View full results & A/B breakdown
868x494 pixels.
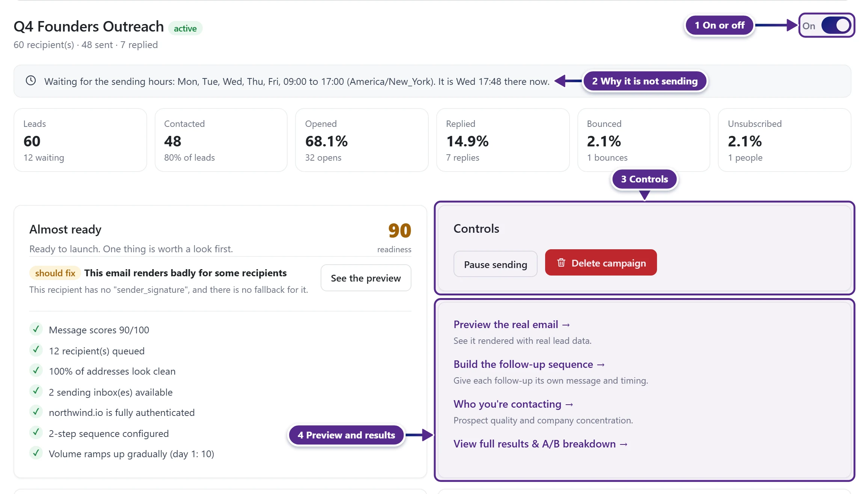click(540, 444)
